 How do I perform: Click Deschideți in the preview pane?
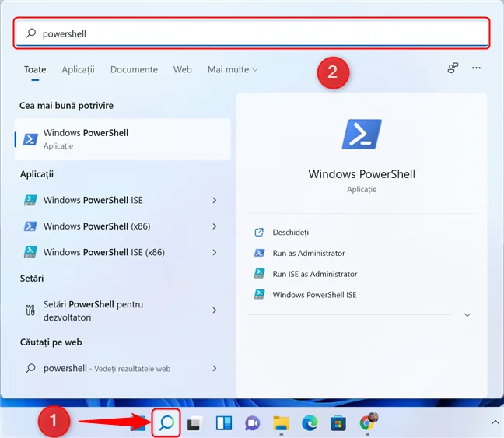click(x=291, y=232)
